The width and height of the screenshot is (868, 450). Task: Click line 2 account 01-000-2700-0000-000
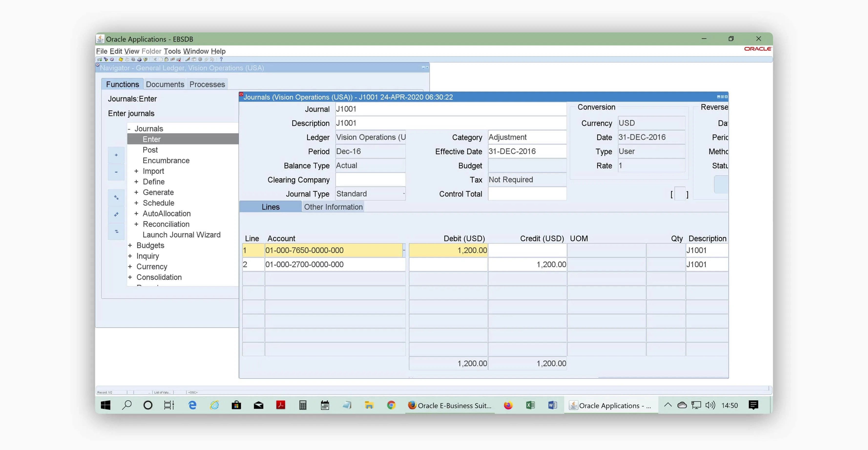(335, 264)
